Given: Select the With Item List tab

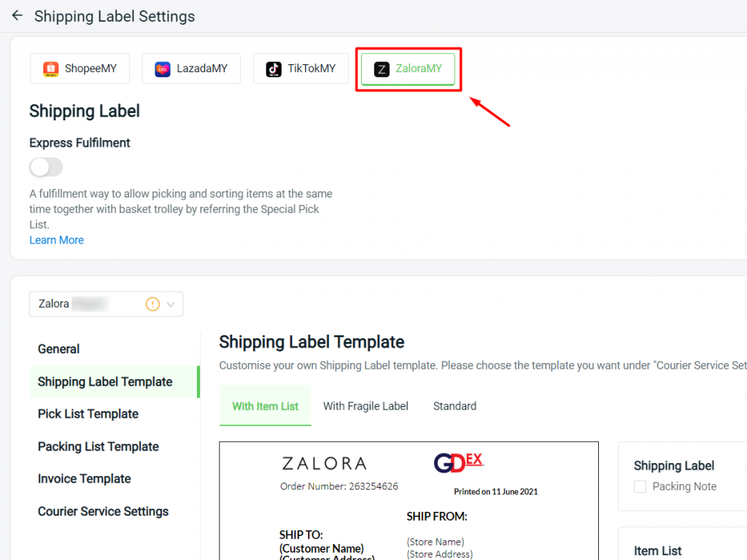Looking at the screenshot, I should pyautogui.click(x=265, y=405).
